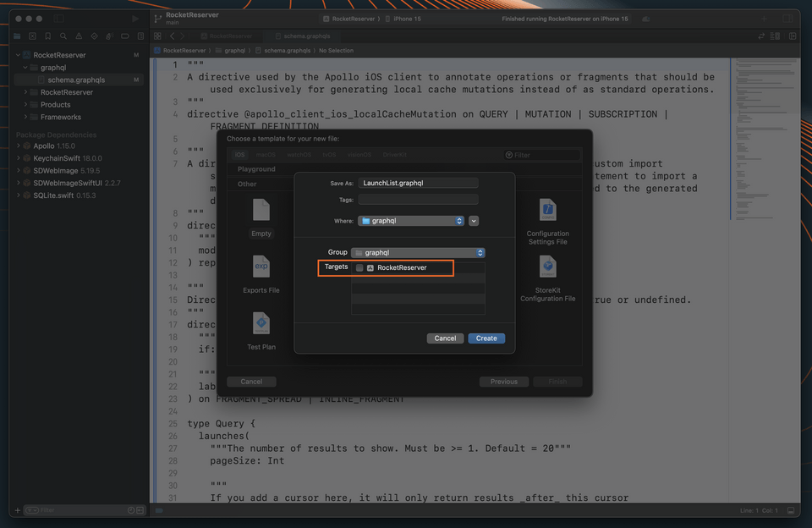812x528 pixels.
Task: Expand the save location browser chevron
Action: pos(474,221)
